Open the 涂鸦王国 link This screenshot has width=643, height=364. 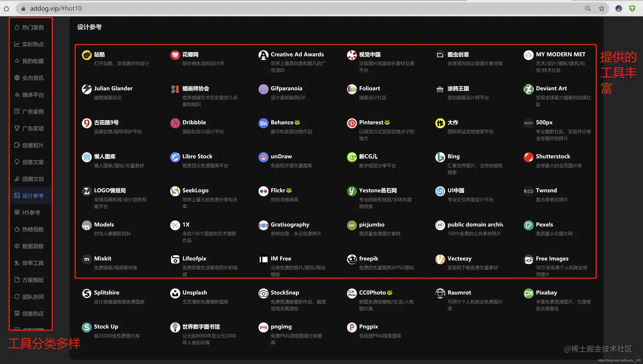pos(458,88)
